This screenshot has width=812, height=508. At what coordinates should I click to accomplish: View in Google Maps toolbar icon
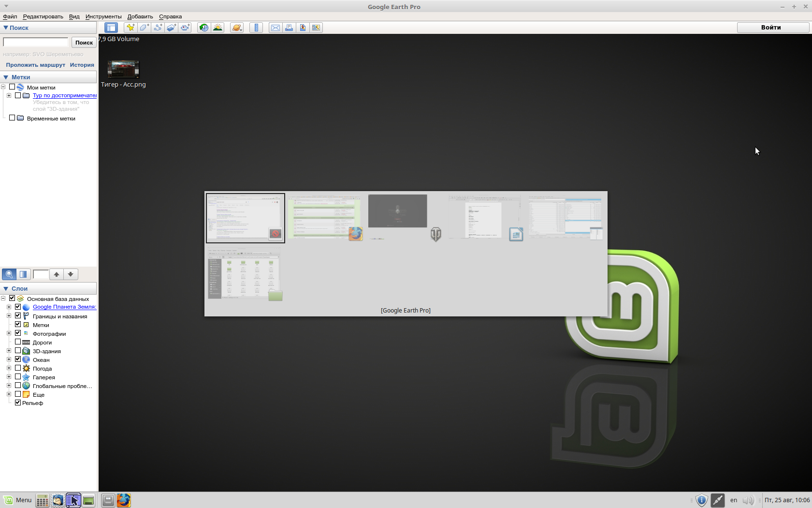(316, 28)
